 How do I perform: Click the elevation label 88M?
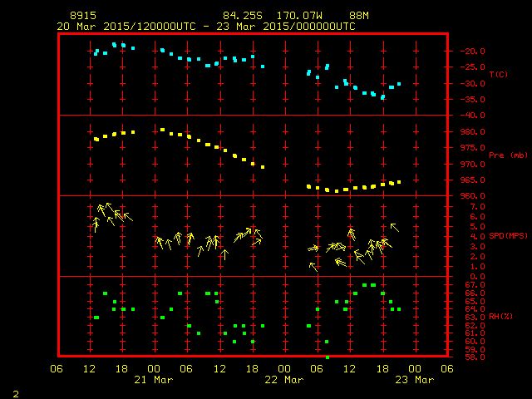[x=359, y=16]
